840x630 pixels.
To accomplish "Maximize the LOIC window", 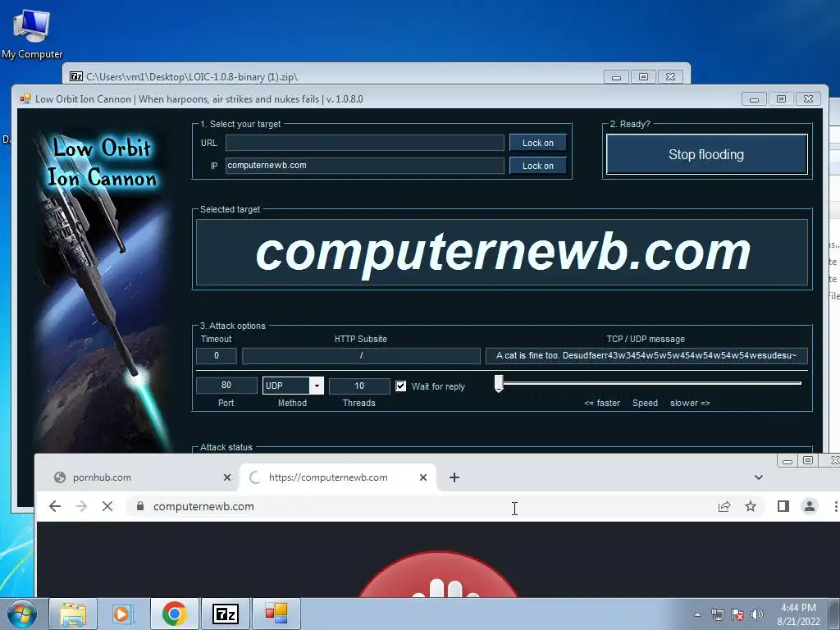I will tap(781, 99).
